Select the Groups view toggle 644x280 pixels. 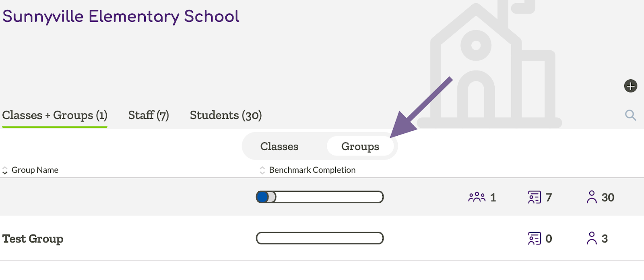click(x=360, y=146)
